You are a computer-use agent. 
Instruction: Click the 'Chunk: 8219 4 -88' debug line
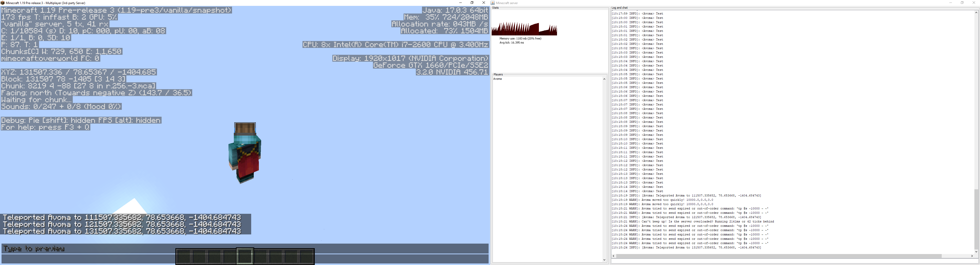pos(78,86)
